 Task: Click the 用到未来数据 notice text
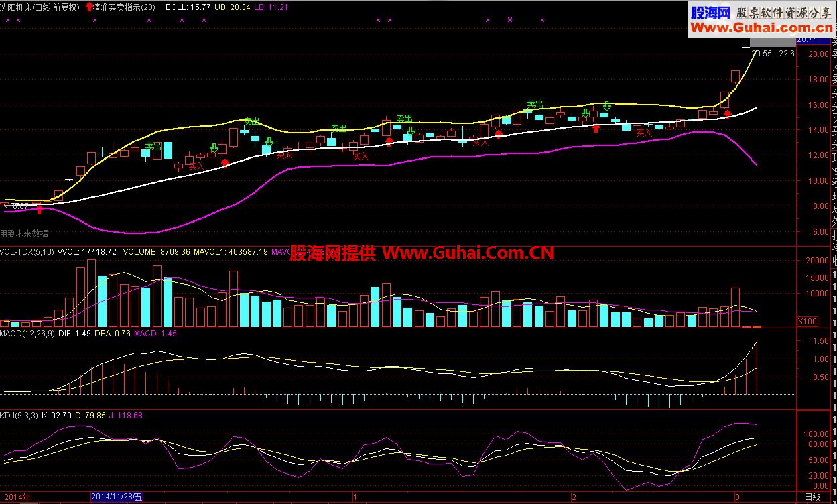point(24,233)
